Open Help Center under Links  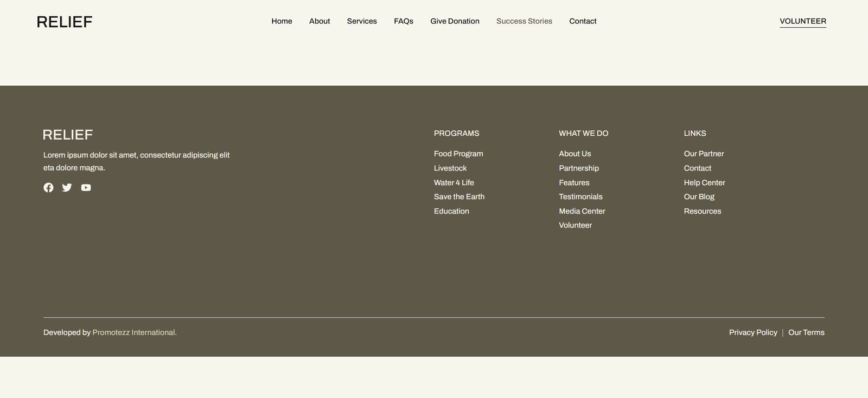[x=704, y=182]
